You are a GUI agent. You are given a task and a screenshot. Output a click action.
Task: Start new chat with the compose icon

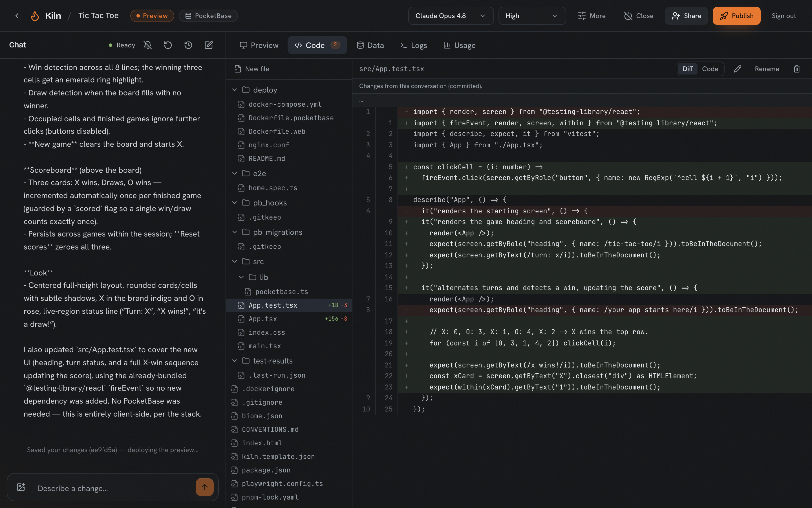209,45
